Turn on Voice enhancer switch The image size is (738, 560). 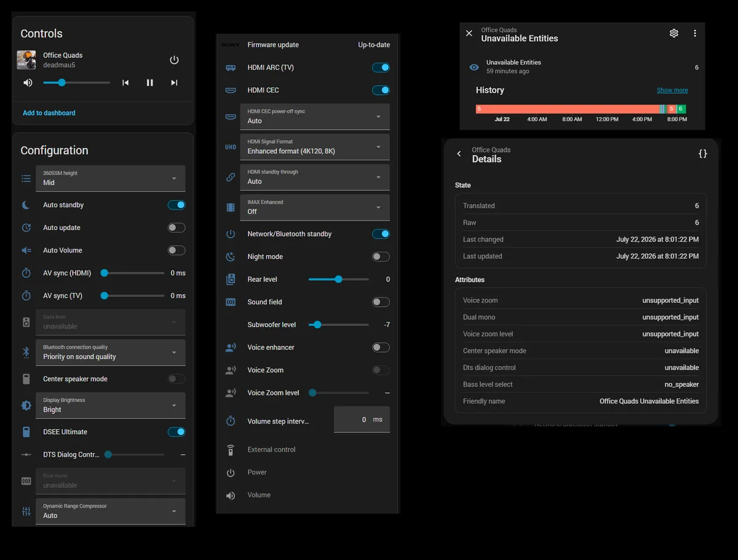381,347
